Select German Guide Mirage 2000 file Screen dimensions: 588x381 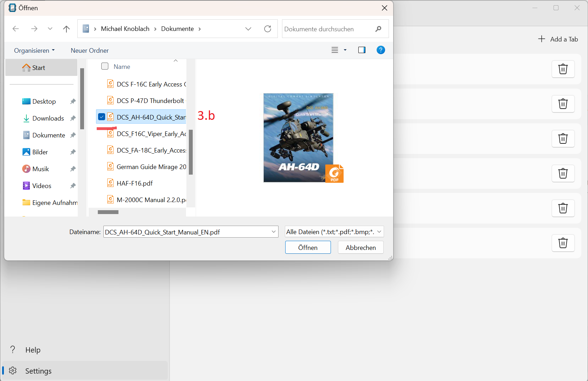(x=146, y=167)
